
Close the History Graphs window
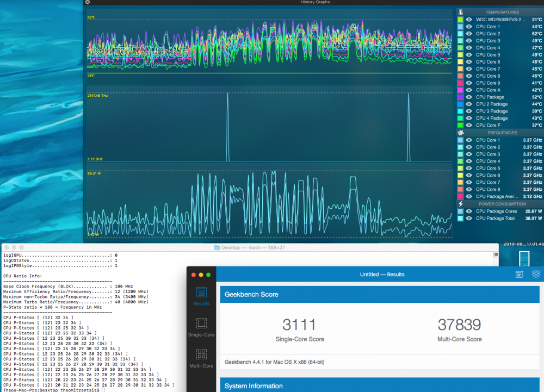pos(88,2)
